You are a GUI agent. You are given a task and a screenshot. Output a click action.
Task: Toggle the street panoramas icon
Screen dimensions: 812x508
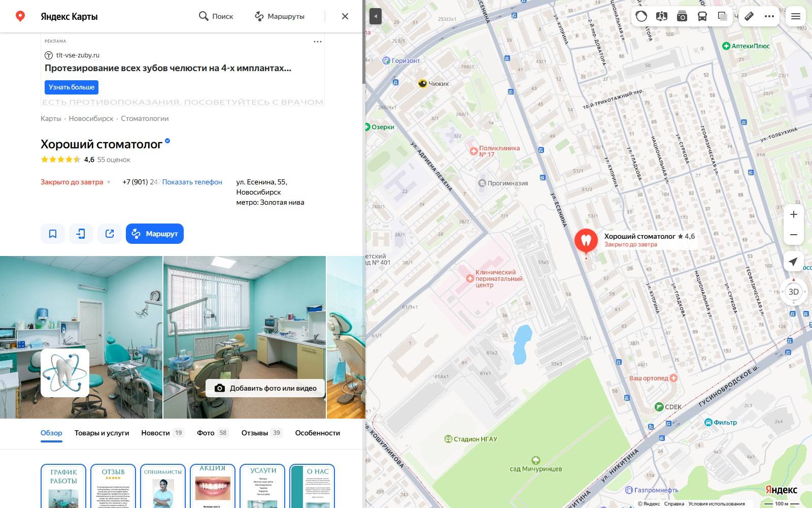(662, 16)
